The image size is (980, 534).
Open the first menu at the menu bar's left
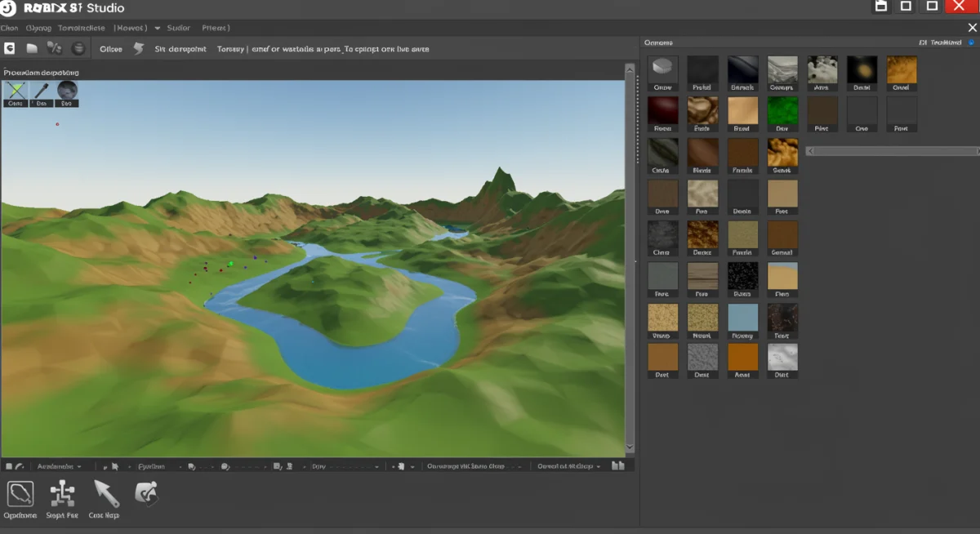point(9,28)
